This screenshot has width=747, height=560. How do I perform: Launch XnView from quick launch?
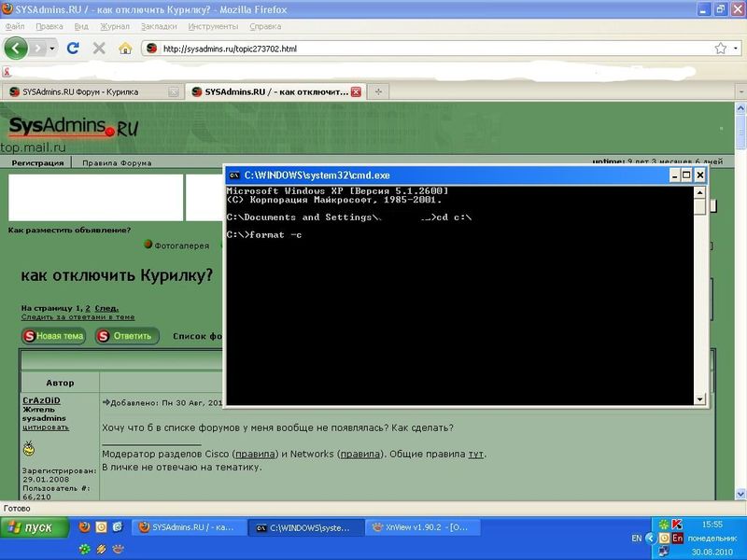(x=118, y=549)
